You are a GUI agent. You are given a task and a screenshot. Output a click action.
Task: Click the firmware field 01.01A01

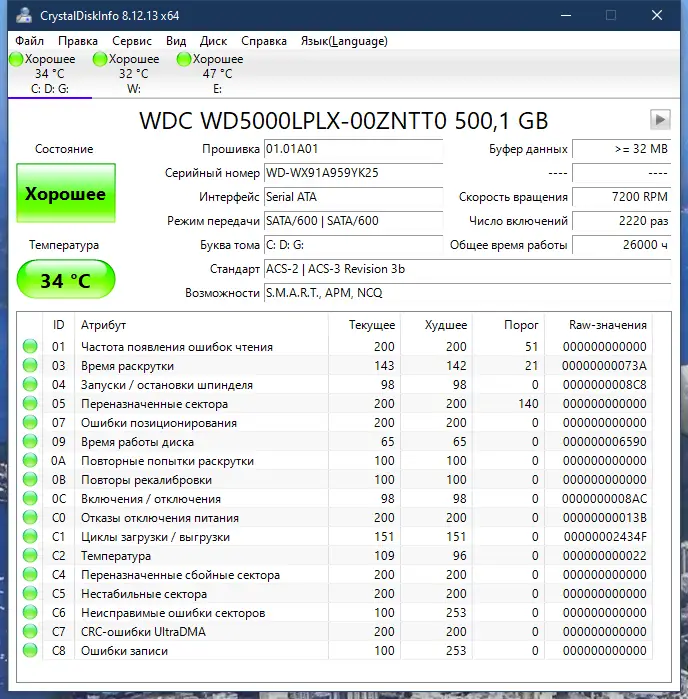(353, 149)
